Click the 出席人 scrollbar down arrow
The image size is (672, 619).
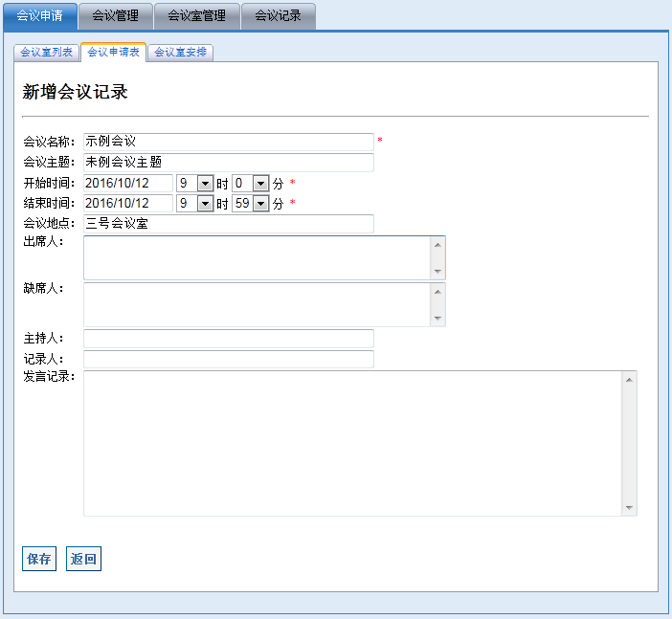437,271
